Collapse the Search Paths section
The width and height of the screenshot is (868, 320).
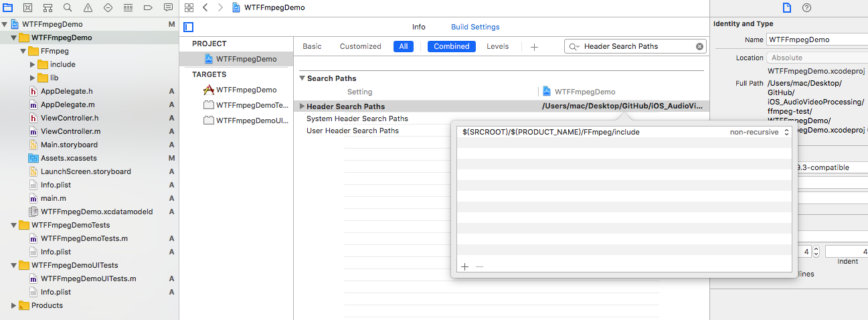coord(302,78)
